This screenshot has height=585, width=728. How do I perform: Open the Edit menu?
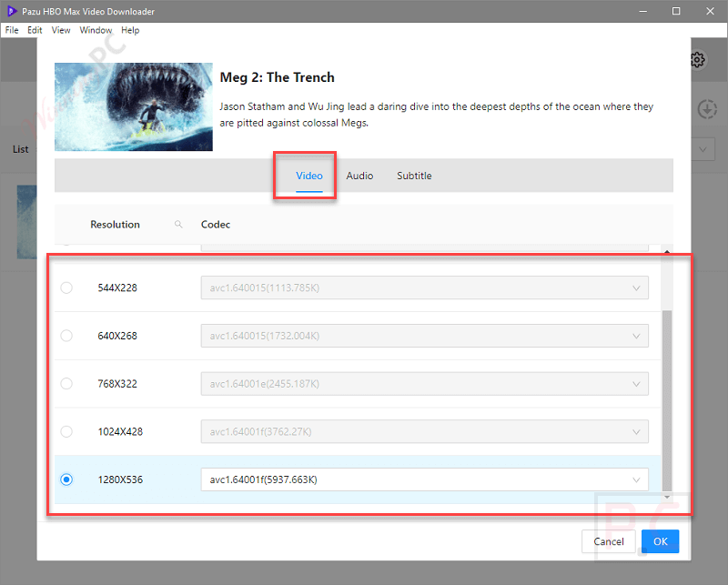coord(35,30)
